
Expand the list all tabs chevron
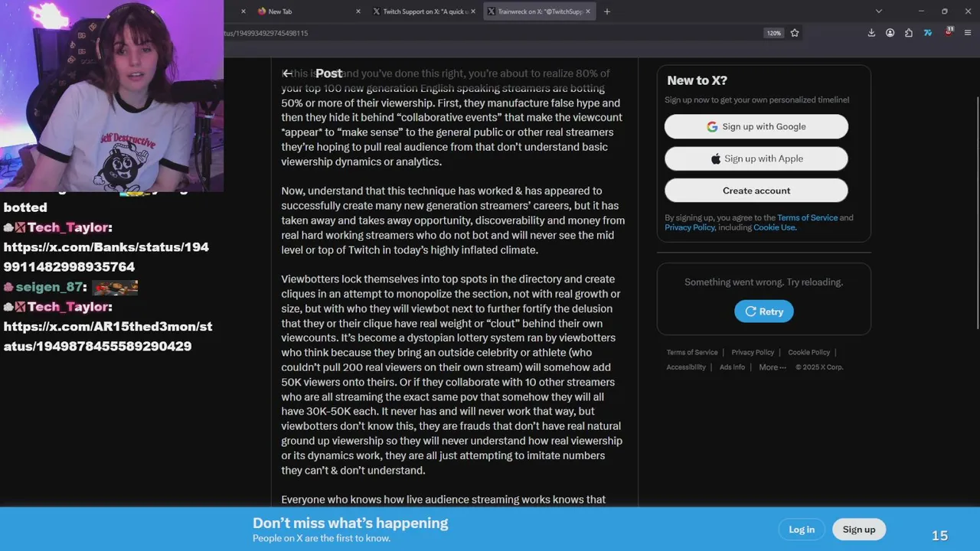pos(879,11)
